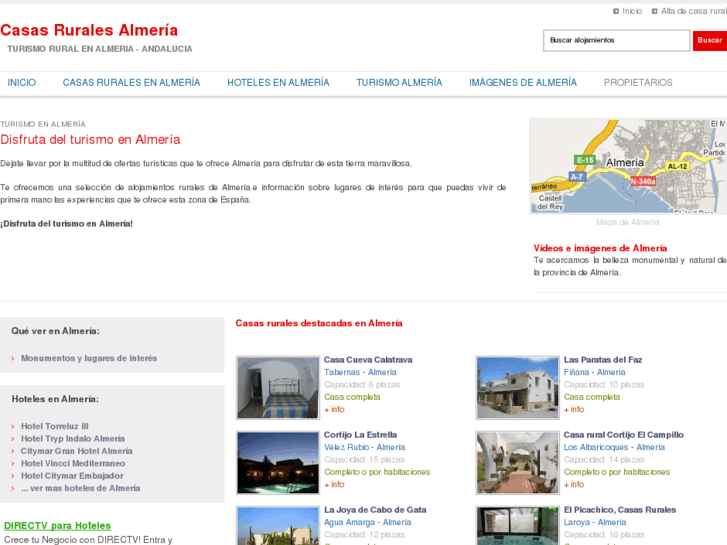Click arrow icon beside Hotel Tryp Indalo
Viewport: 727px width, 545px height.
point(13,439)
